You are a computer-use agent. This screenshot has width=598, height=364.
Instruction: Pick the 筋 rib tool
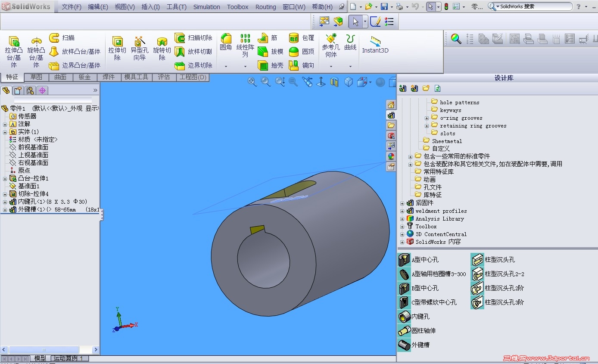tap(268, 38)
